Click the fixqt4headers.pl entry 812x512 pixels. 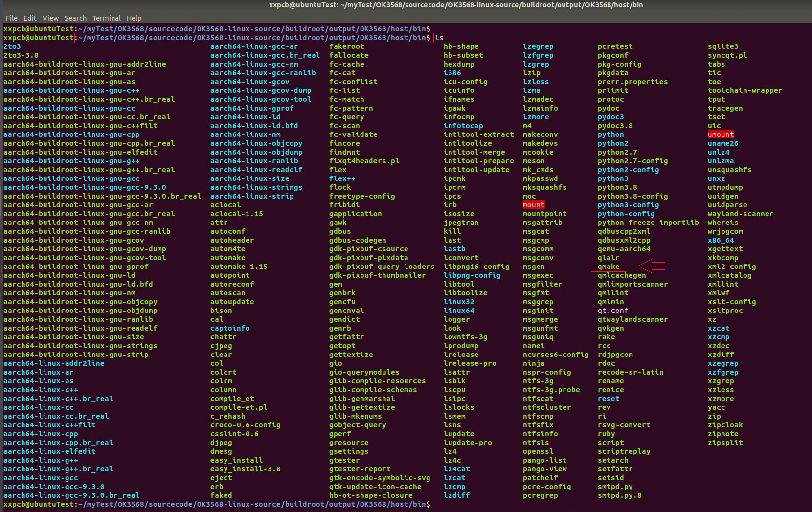tap(364, 161)
